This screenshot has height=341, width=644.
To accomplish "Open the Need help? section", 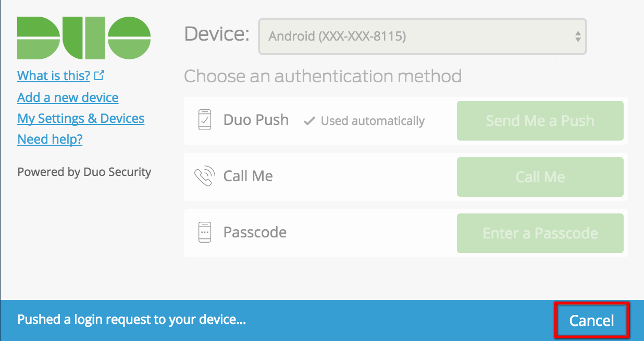I will [x=49, y=139].
